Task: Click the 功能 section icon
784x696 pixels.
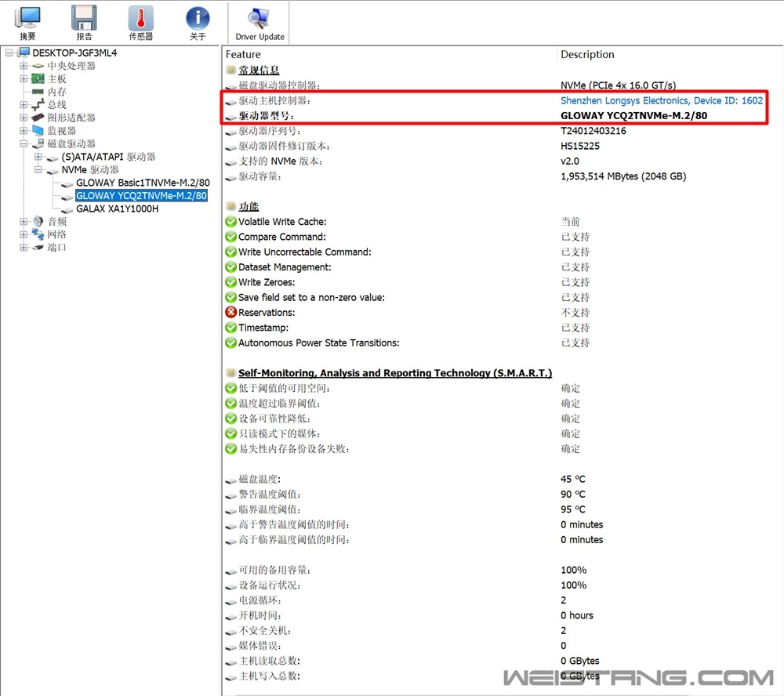Action: click(230, 206)
